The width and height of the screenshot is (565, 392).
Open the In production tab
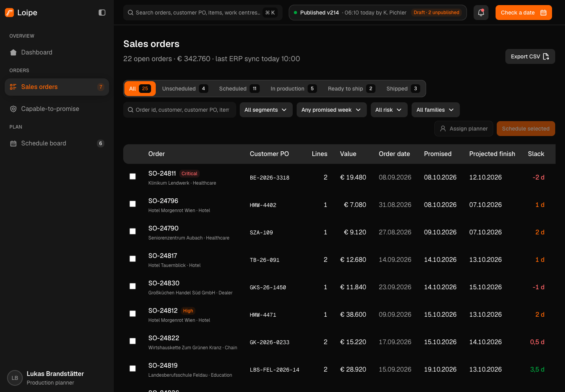tap(293, 89)
